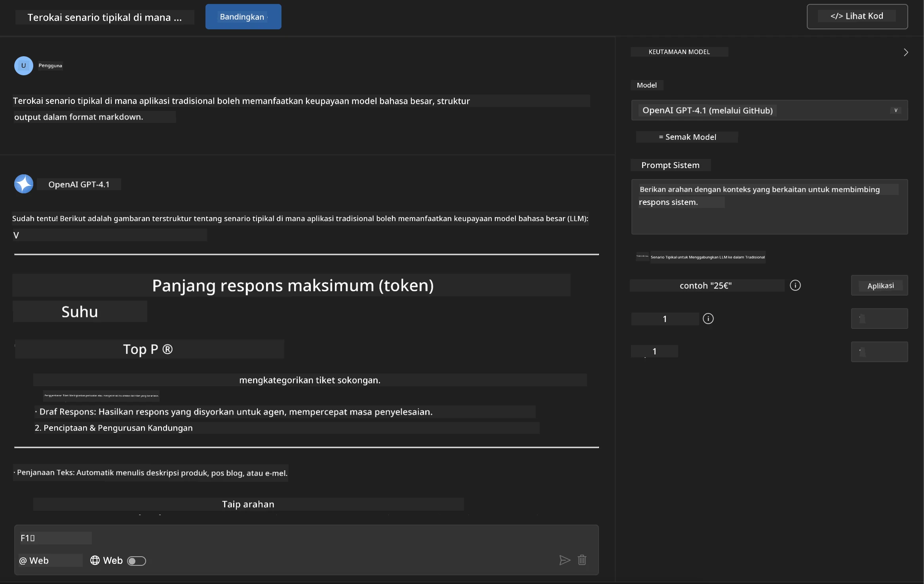Click 2. Penciptaan & Pengurusan Kandungan line
This screenshot has width=924, height=584.
click(x=114, y=428)
